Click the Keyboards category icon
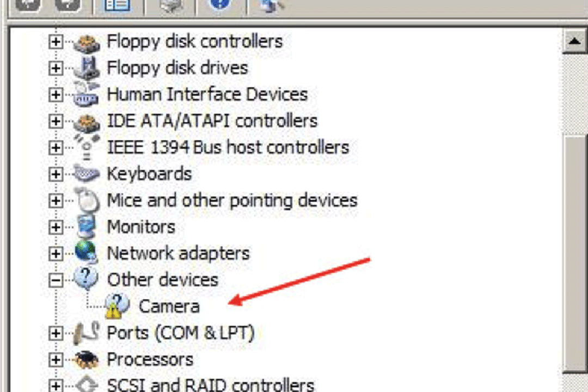The height and width of the screenshot is (392, 588). pos(87,174)
